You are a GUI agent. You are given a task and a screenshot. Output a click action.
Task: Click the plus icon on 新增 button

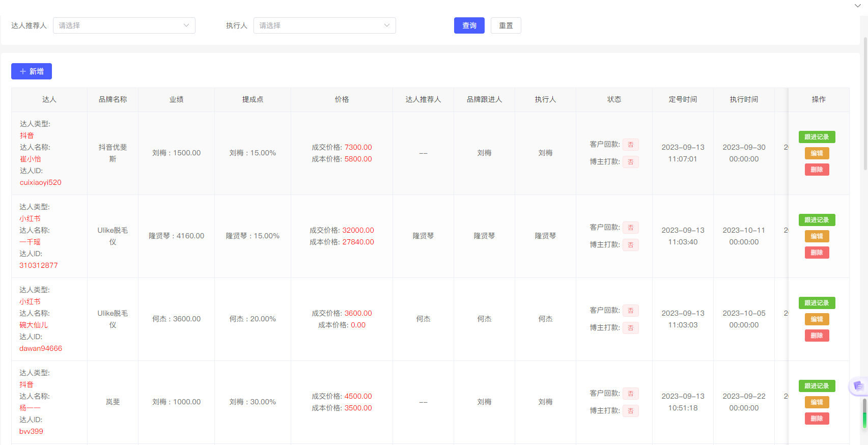[23, 72]
